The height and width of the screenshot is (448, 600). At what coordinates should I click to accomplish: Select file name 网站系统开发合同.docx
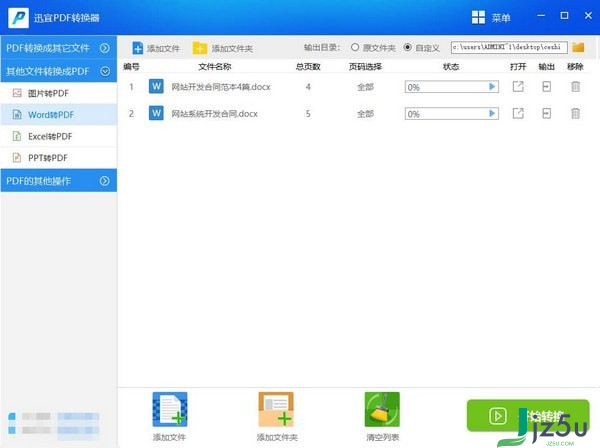[214, 114]
